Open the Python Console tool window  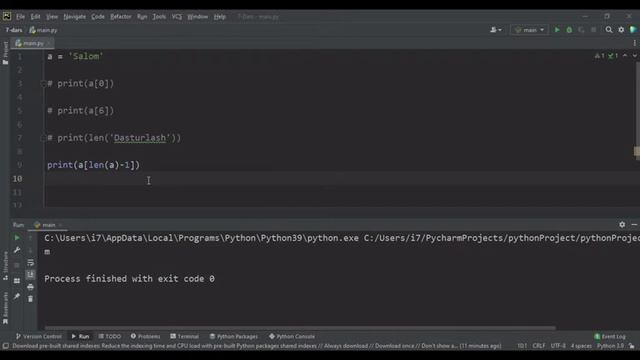tap(292, 336)
